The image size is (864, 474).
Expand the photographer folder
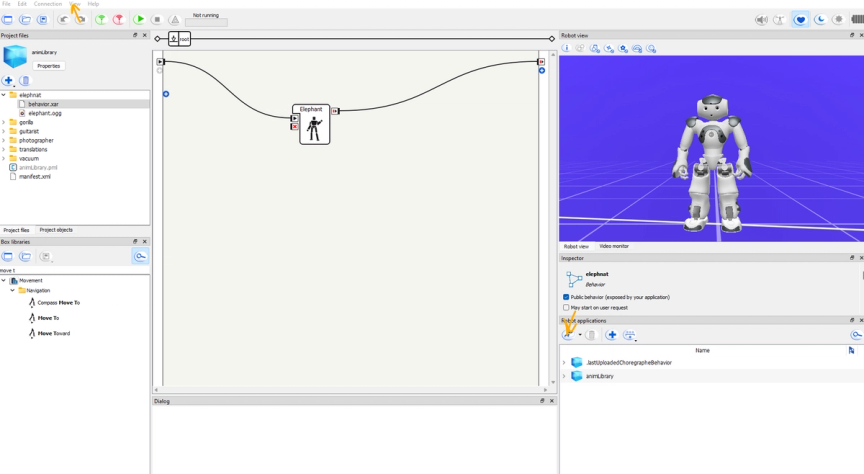tap(4, 140)
